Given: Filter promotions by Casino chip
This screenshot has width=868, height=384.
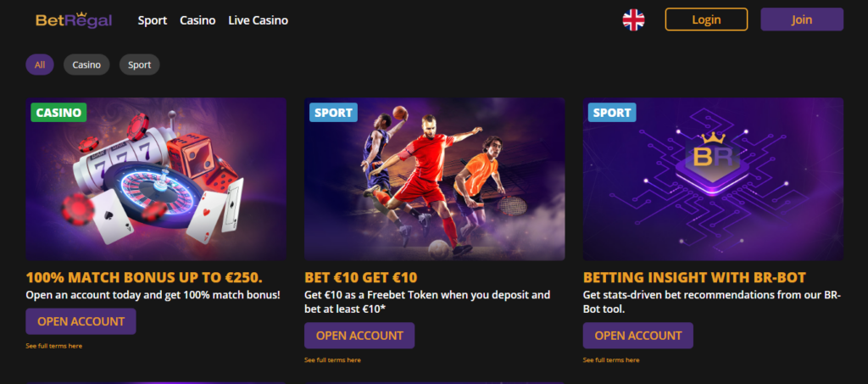Looking at the screenshot, I should click(x=86, y=64).
